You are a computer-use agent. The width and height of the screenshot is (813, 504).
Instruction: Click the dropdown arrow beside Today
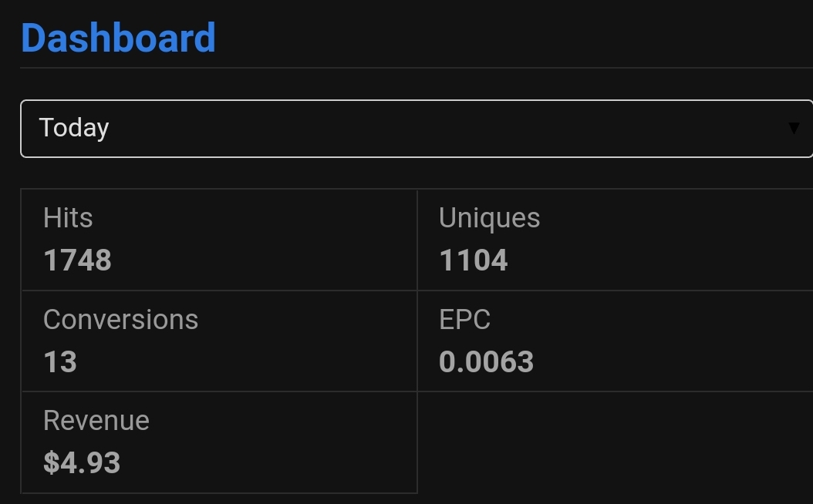[x=793, y=129]
